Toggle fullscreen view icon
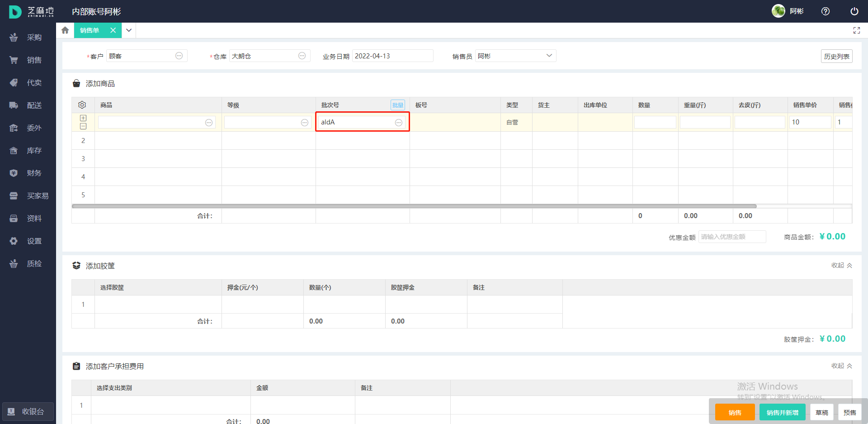The height and width of the screenshot is (424, 868). [856, 30]
